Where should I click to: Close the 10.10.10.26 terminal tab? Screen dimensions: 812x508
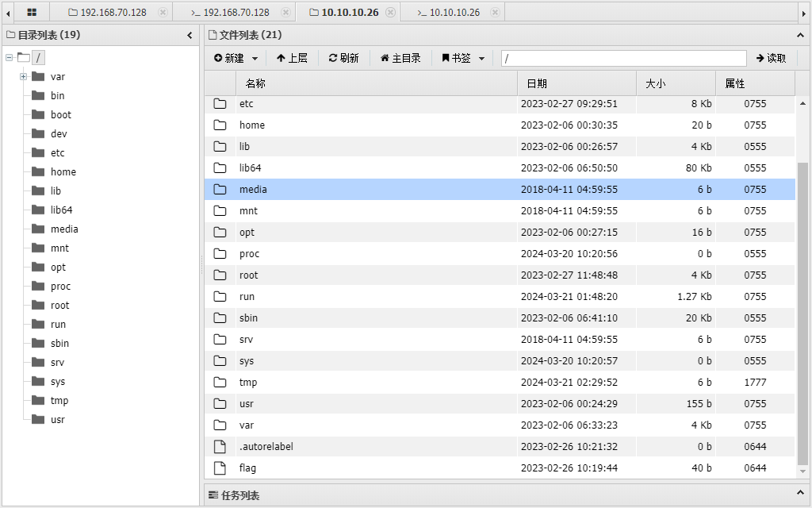click(495, 13)
